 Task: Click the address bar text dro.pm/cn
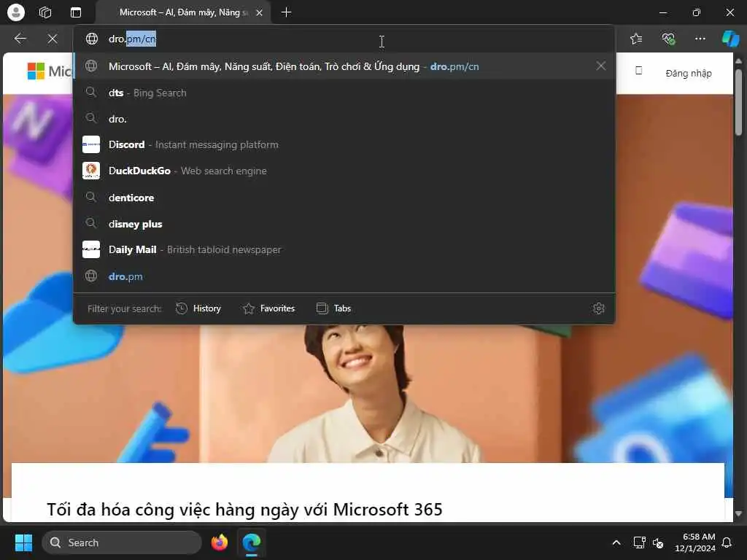[133, 39]
